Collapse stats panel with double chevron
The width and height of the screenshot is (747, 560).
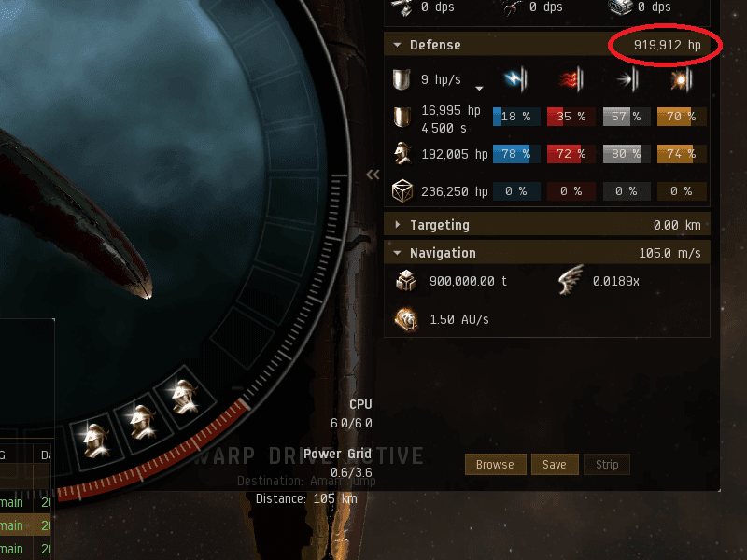coord(373,175)
